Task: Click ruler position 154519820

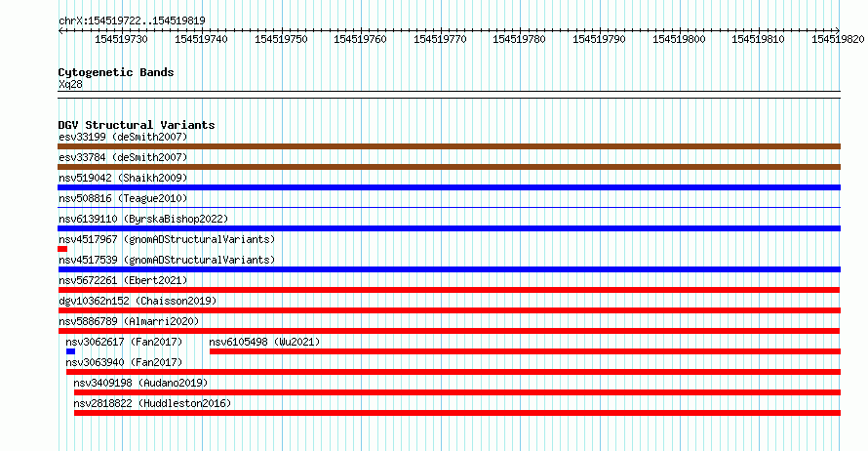Action: tap(838, 39)
